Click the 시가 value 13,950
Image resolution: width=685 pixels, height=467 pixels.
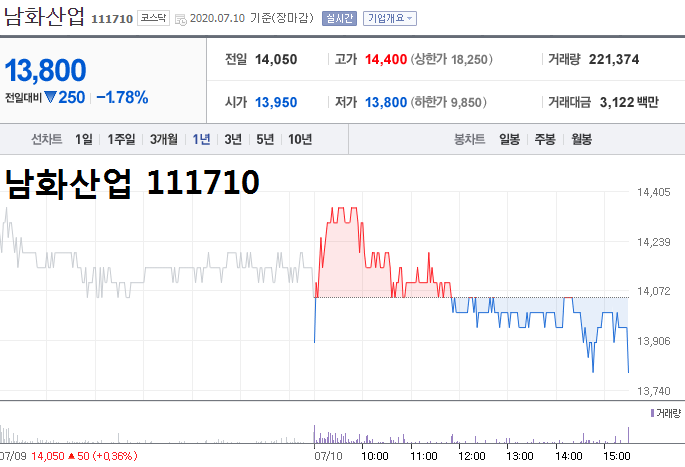[276, 102]
